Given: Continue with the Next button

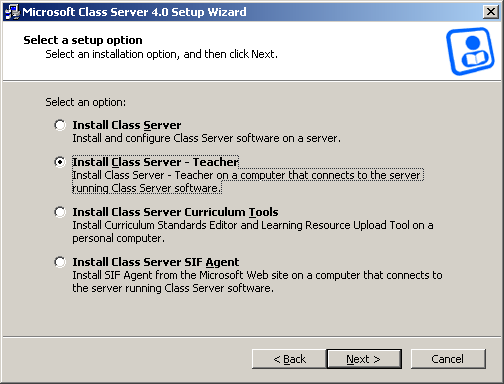Looking at the screenshot, I should (364, 359).
